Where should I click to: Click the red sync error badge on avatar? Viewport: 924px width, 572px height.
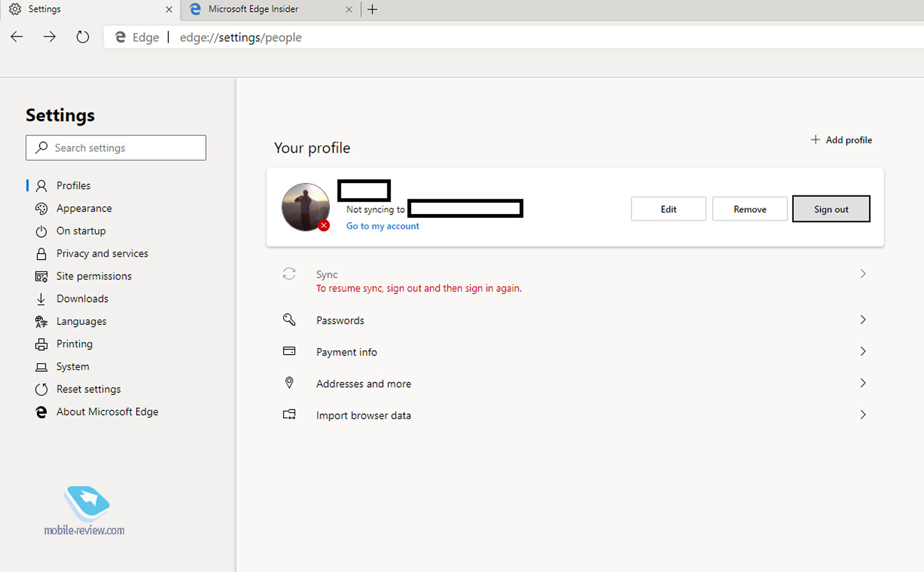click(323, 225)
